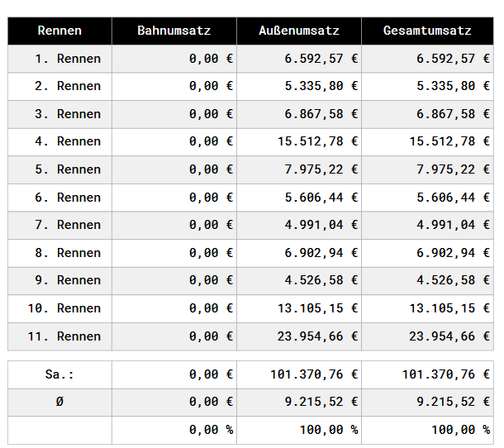
Task: Click the Bahnumsatz column header
Action: click(174, 31)
